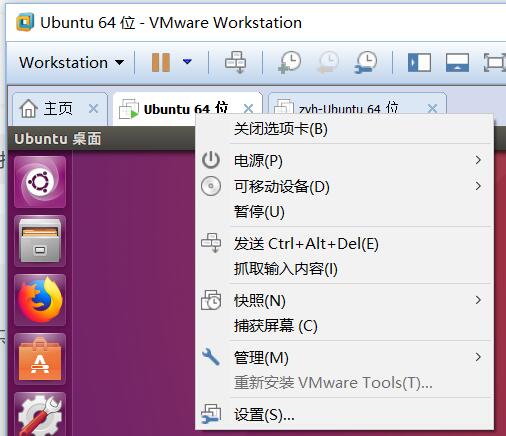This screenshot has height=436, width=506.
Task: Choose 捕获屏幕 (C) menu item
Action: pyautogui.click(x=344, y=326)
